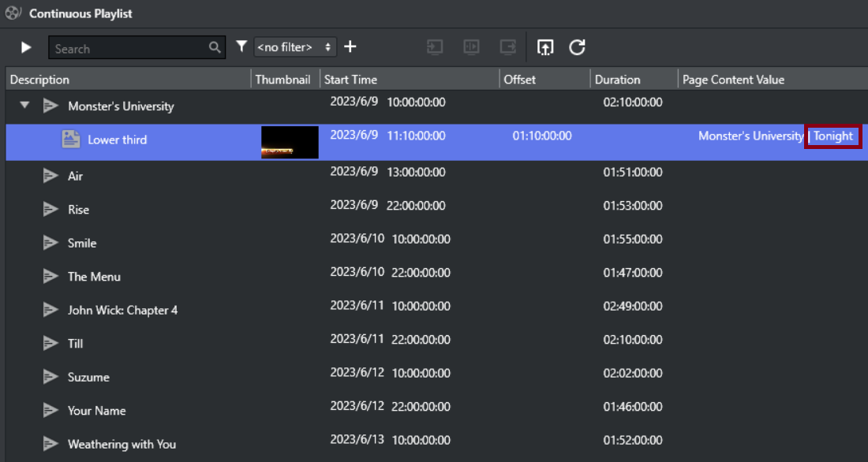868x462 pixels.
Task: Select the Air playlist group icon
Action: [51, 176]
